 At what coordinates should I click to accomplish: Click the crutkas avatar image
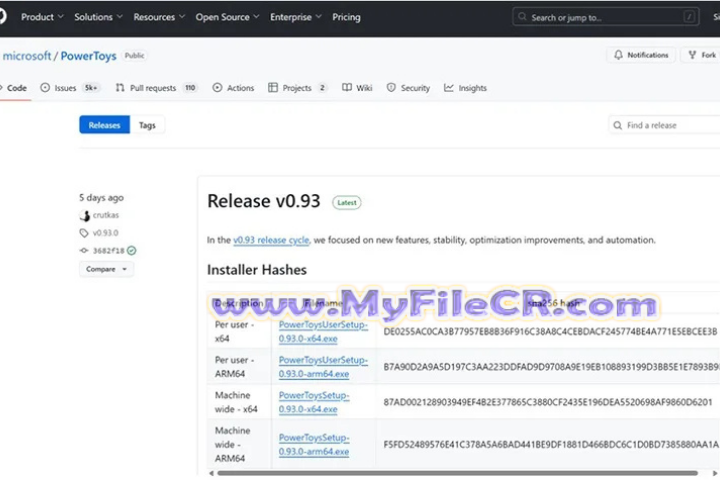tap(84, 215)
